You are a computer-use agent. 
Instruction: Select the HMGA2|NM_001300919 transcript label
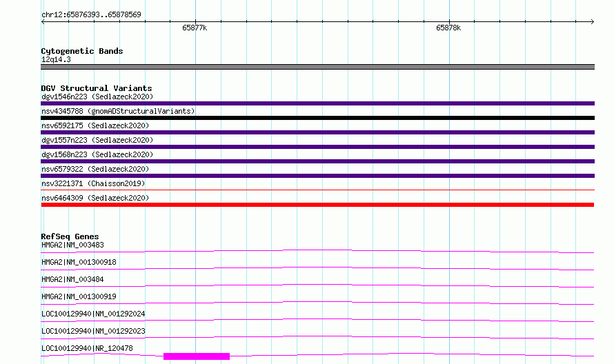(79, 296)
